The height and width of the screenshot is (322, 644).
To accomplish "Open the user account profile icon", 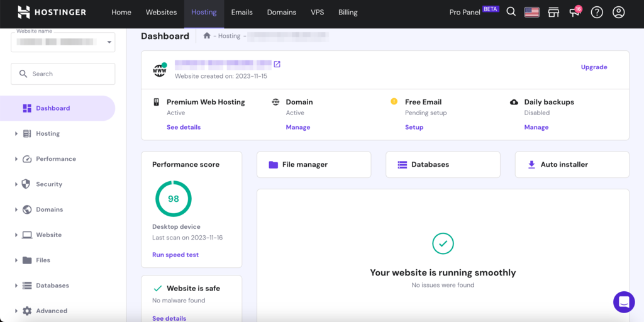I will [619, 12].
